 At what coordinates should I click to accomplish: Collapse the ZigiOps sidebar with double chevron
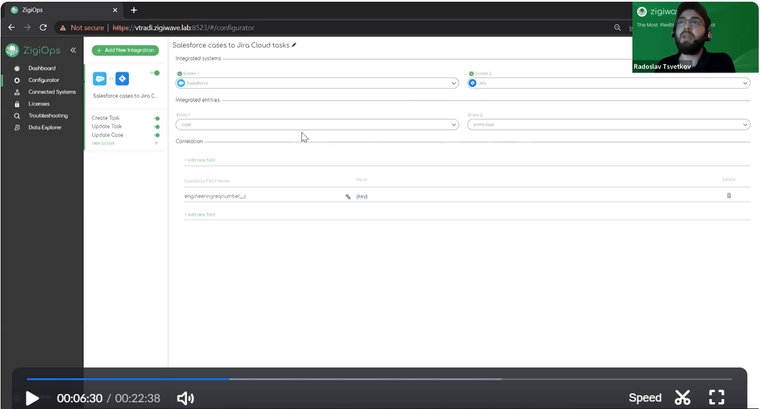click(x=73, y=50)
